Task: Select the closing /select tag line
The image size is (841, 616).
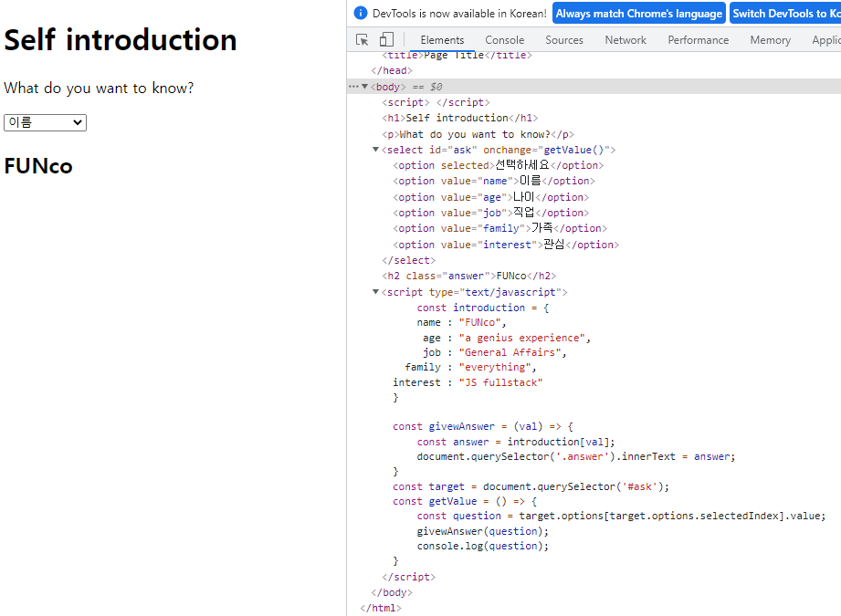Action: coord(409,260)
